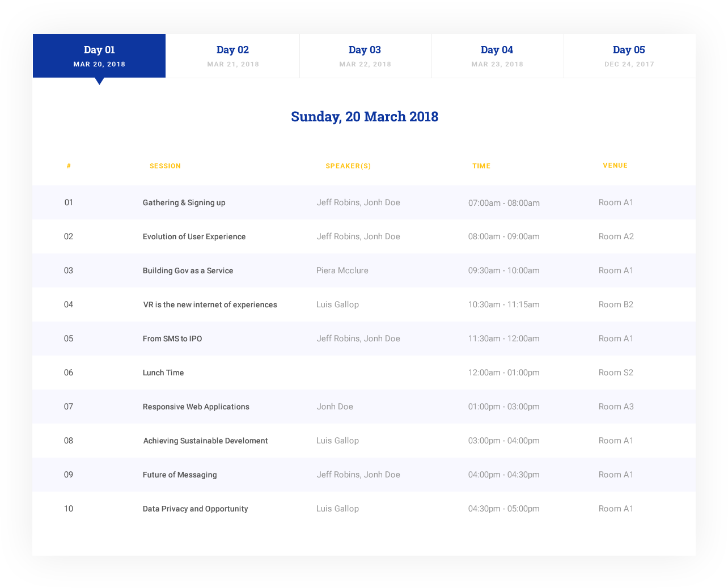
Task: Show the Day 05 tab
Action: tap(629, 56)
